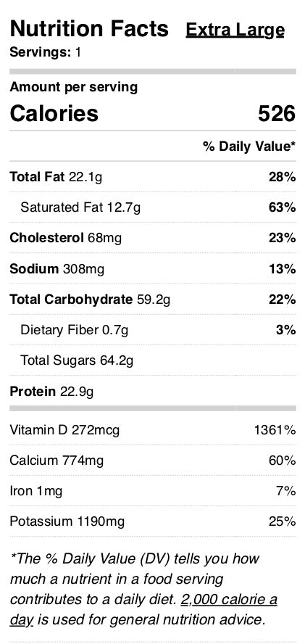Click the Calories 526 value

tap(277, 113)
